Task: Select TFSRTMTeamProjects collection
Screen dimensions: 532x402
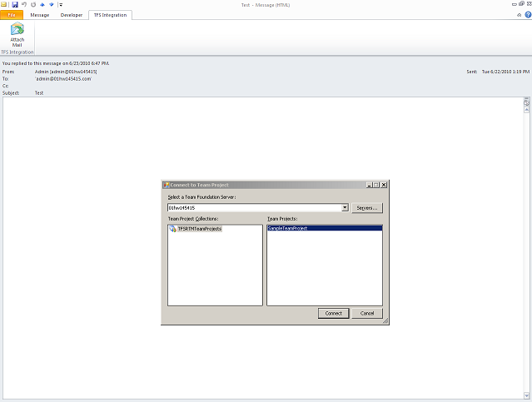Action: click(x=200, y=229)
